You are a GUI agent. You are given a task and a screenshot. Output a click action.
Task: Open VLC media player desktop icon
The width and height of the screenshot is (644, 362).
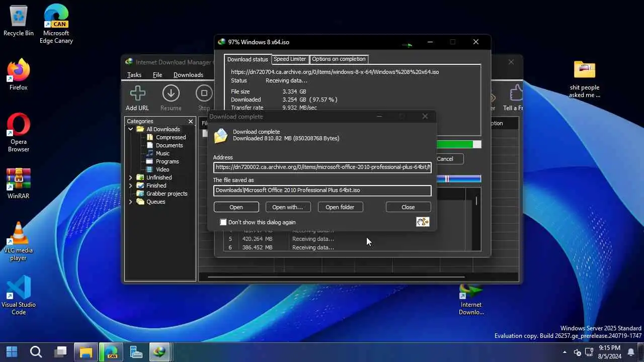click(19, 241)
